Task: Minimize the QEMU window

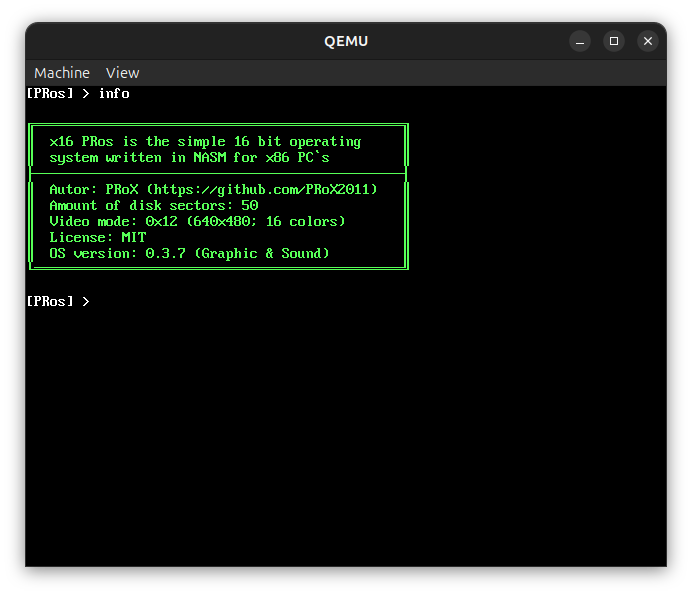Action: point(580,41)
